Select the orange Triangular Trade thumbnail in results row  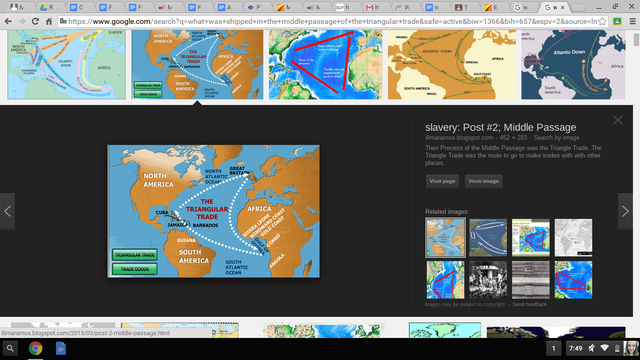tap(197, 64)
